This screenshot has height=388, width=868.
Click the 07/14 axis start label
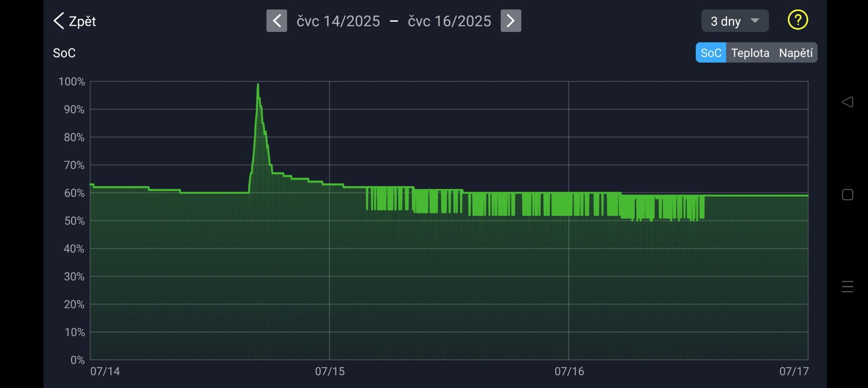(x=105, y=371)
